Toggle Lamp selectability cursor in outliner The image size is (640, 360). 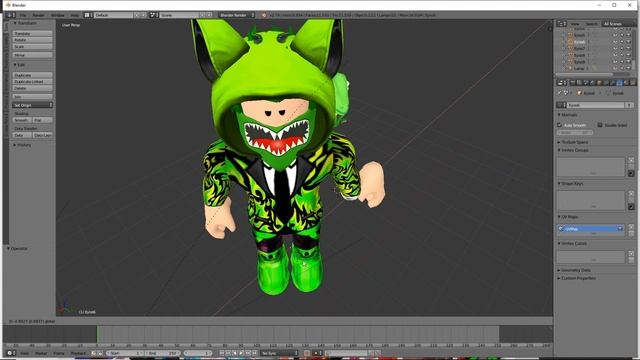pos(622,68)
